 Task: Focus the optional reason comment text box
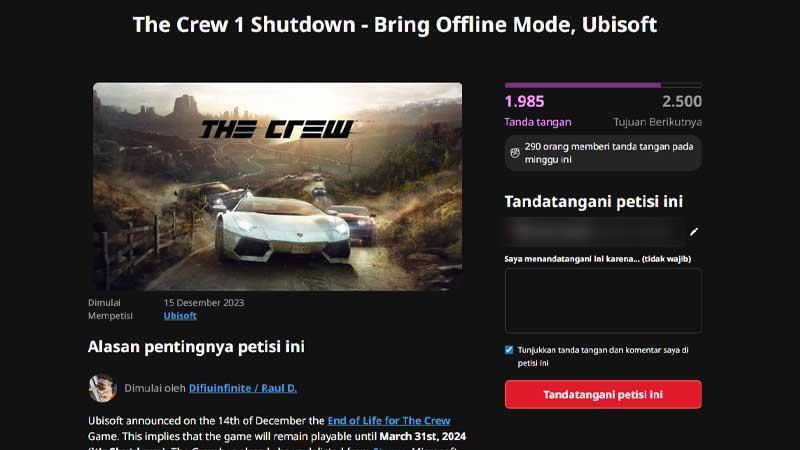point(603,301)
